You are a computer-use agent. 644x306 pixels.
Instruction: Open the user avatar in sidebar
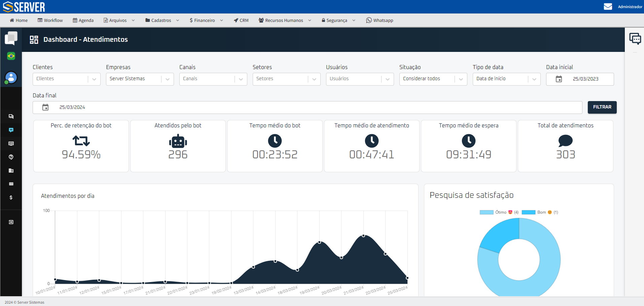(11, 78)
